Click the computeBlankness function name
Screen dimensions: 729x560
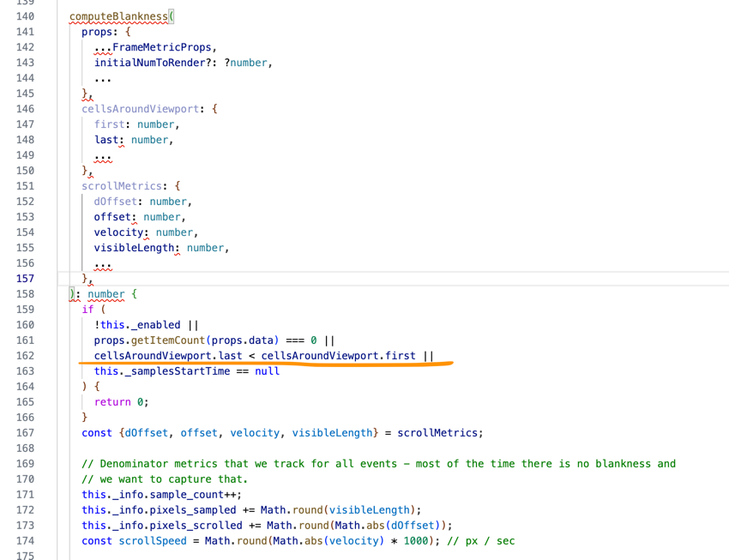pyautogui.click(x=118, y=17)
